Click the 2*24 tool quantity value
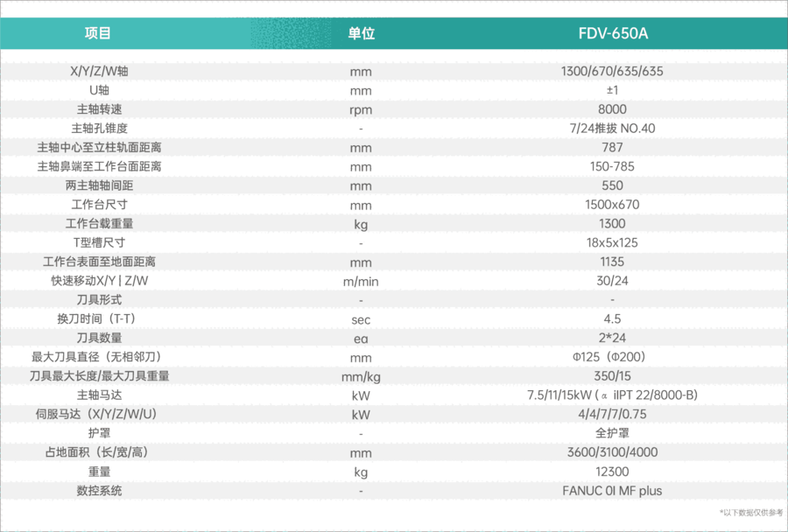Image resolution: width=788 pixels, height=532 pixels. tap(613, 338)
